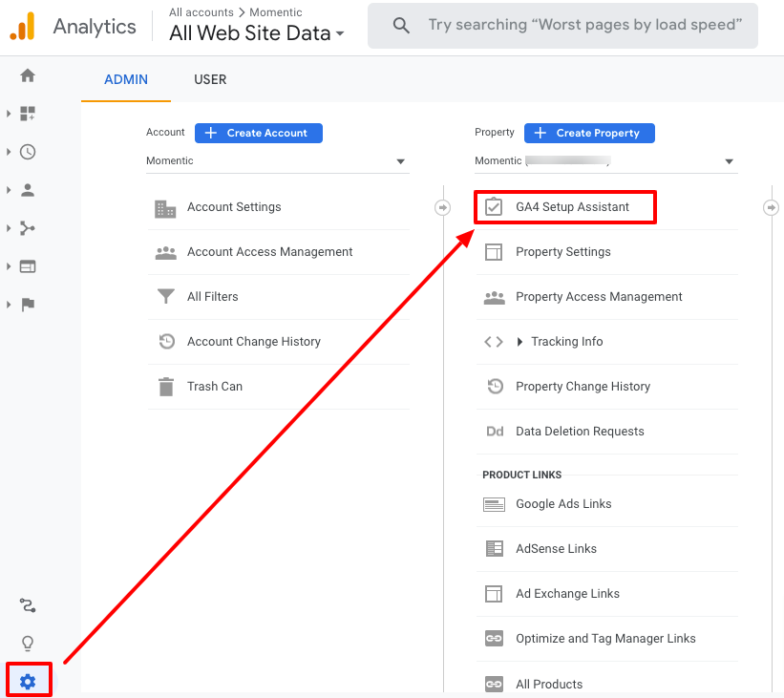
Task: Click the Tracking Info code brackets icon
Action: (x=494, y=342)
